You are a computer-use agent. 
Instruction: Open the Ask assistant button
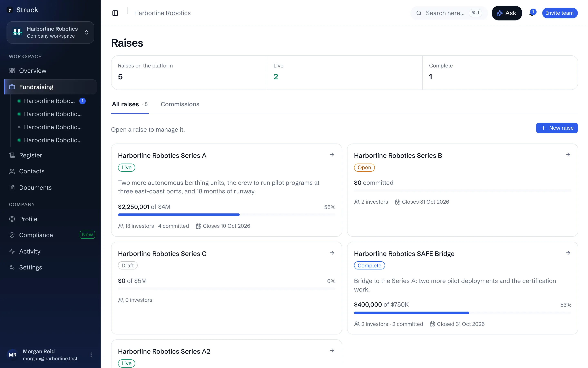tap(507, 13)
